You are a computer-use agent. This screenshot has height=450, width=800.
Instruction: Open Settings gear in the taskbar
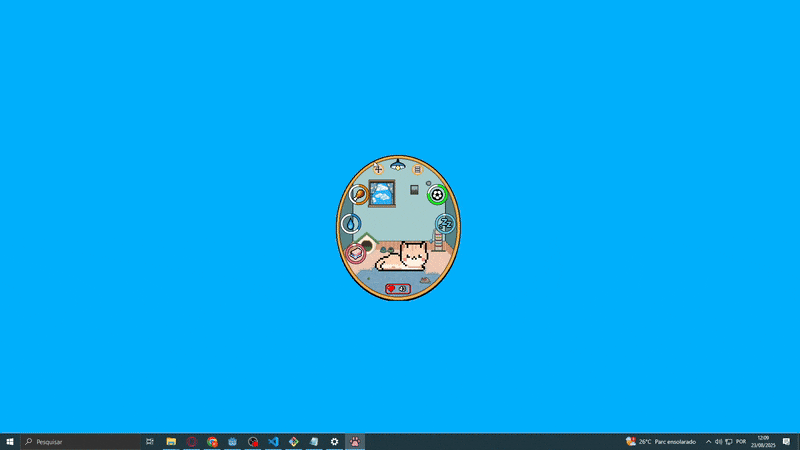coord(334,442)
